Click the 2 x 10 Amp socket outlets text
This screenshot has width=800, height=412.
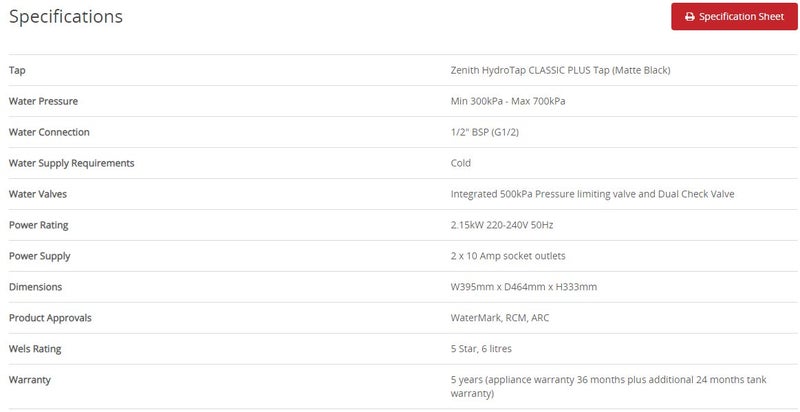tap(508, 256)
